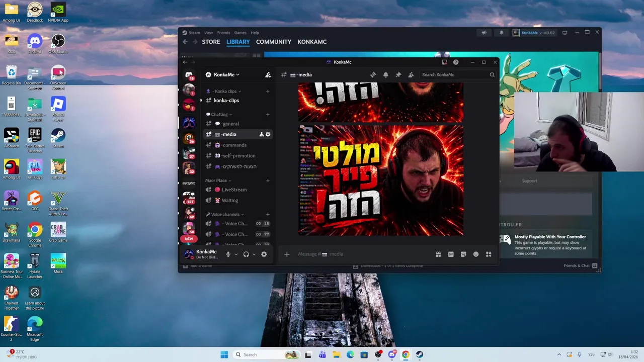Edit media channel settings gear

pos(268,134)
